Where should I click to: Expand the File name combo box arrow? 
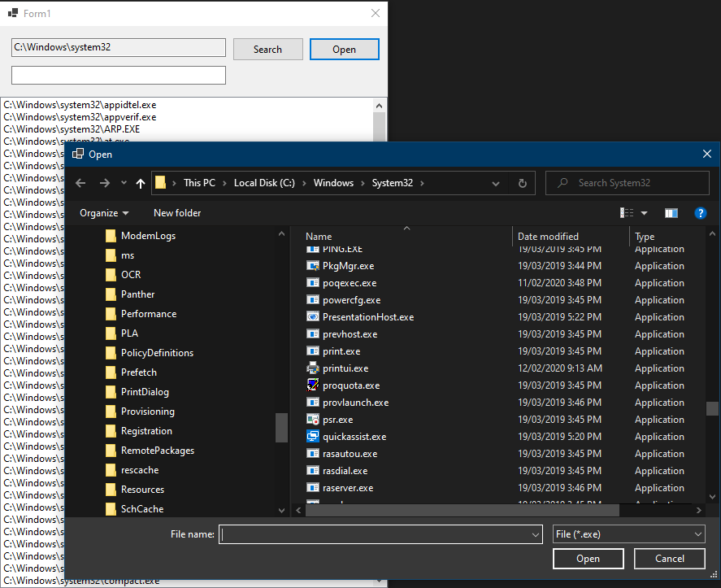pyautogui.click(x=536, y=534)
